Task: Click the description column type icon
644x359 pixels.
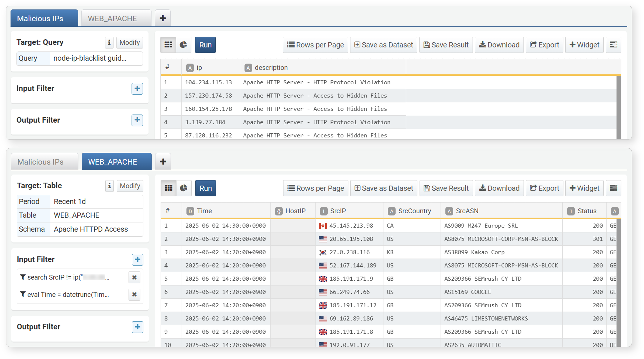Action: (x=248, y=68)
